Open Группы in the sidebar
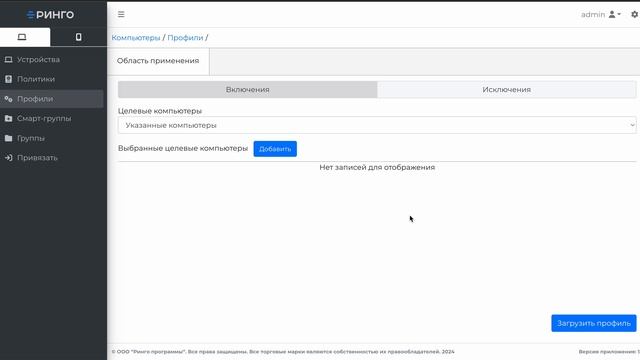 click(51, 138)
